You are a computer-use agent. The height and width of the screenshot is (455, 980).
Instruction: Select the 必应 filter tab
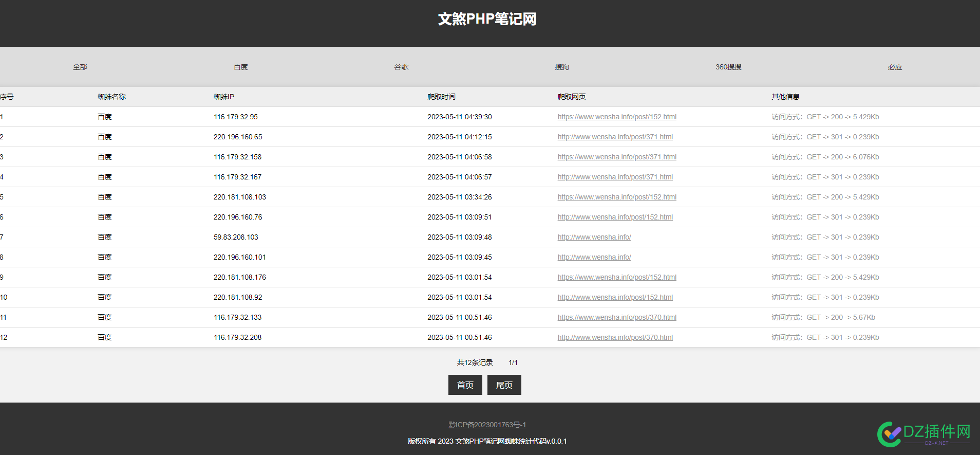click(895, 67)
